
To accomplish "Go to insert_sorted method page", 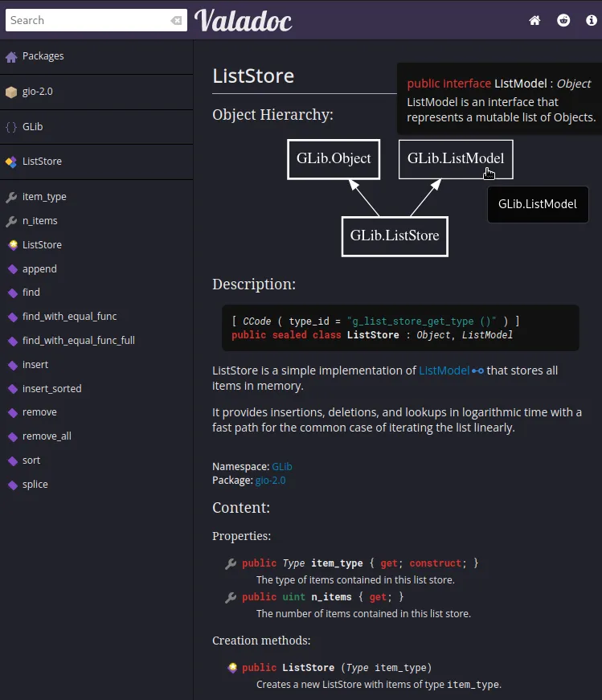I will 51,388.
